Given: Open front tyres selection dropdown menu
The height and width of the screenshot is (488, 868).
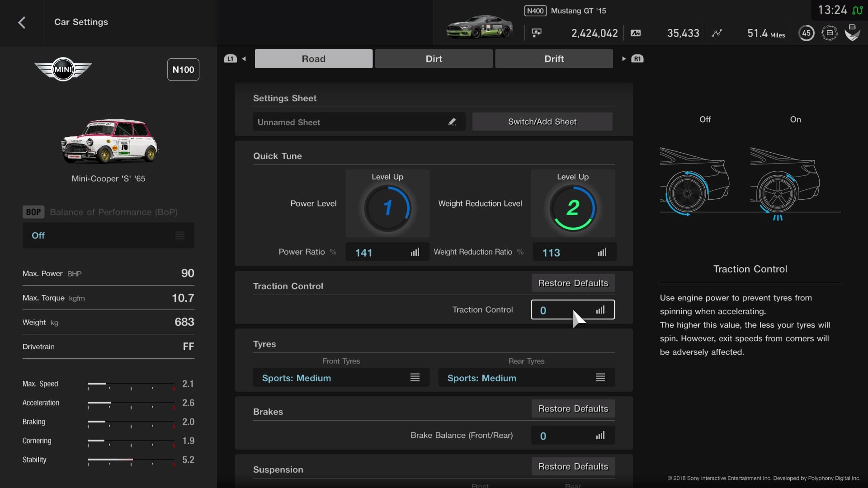Looking at the screenshot, I should pyautogui.click(x=341, y=377).
